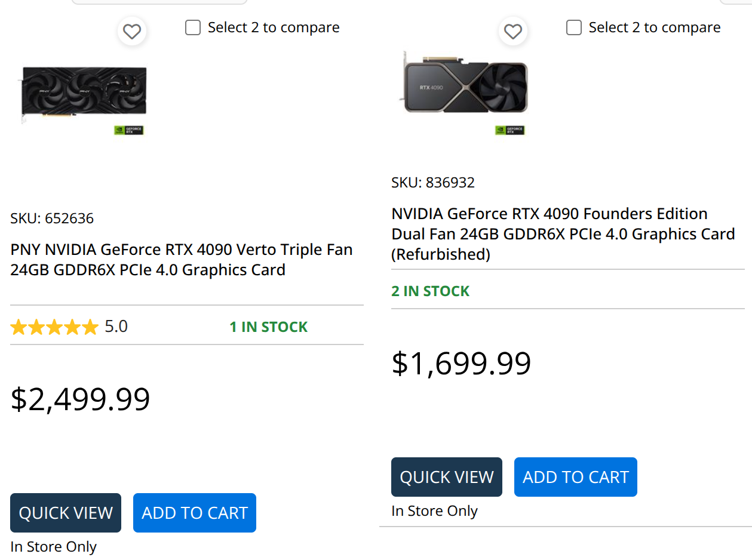Favorite the PNY RTX 4090 Verto with heart icon
752x560 pixels.
pos(132,31)
